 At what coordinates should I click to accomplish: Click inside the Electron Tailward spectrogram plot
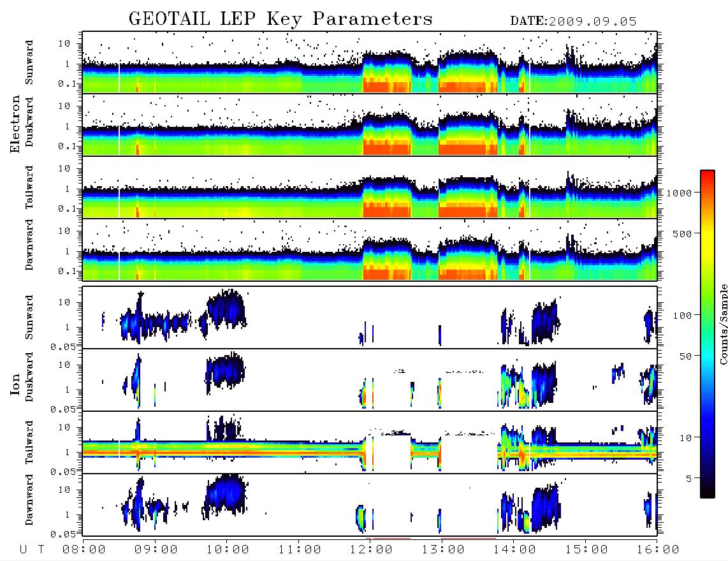pyautogui.click(x=370, y=187)
